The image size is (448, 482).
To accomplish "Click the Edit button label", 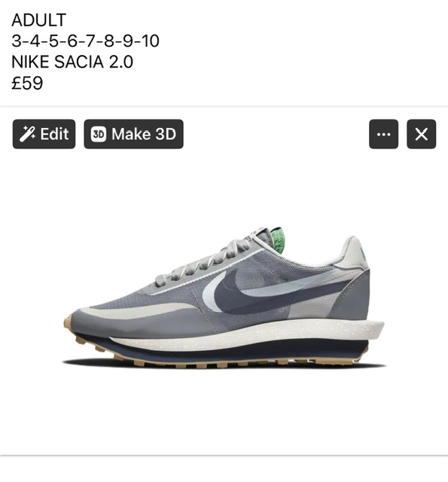I will pyautogui.click(x=54, y=134).
